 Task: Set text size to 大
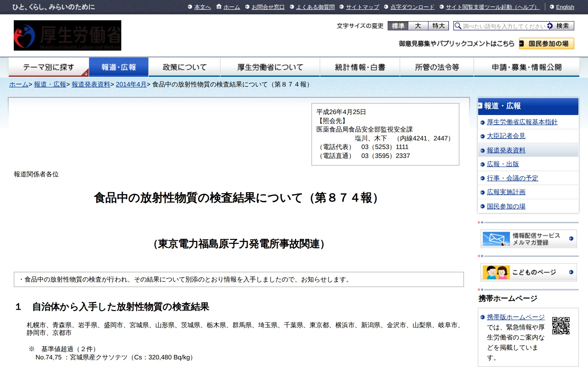tap(418, 26)
